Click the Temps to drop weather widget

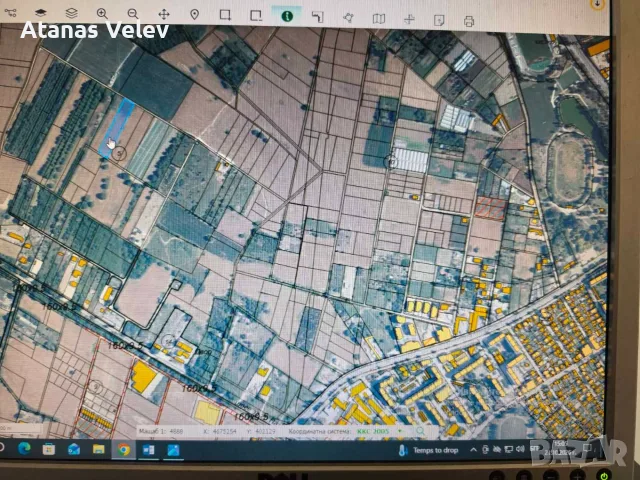click(429, 450)
